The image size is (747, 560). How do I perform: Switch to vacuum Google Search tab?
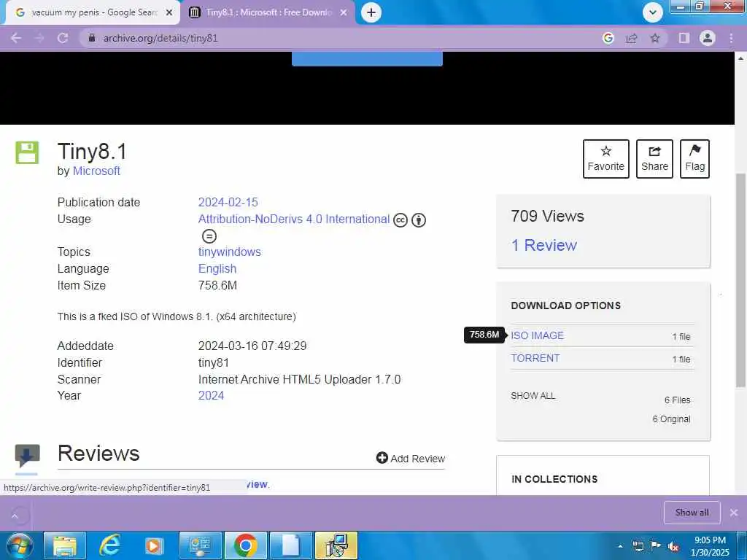click(93, 12)
